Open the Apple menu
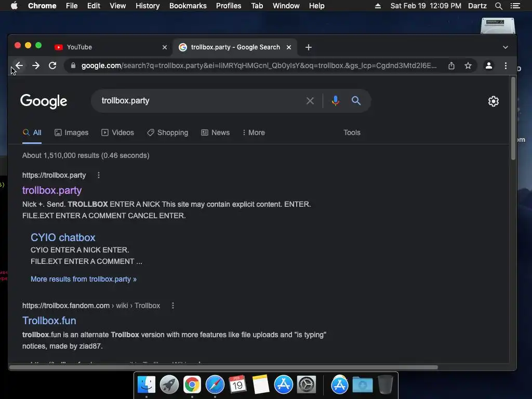Screen dimensions: 532x399 pyautogui.click(x=14, y=6)
